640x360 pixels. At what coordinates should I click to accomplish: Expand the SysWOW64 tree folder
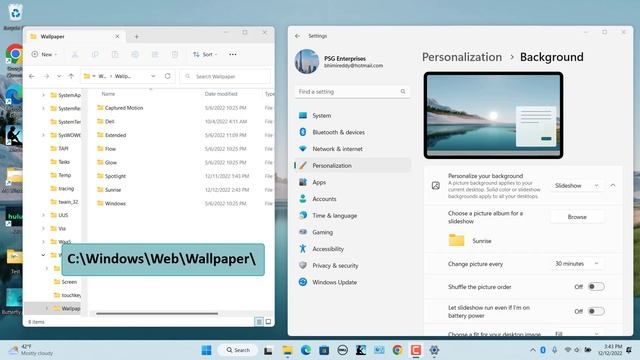click(43, 135)
